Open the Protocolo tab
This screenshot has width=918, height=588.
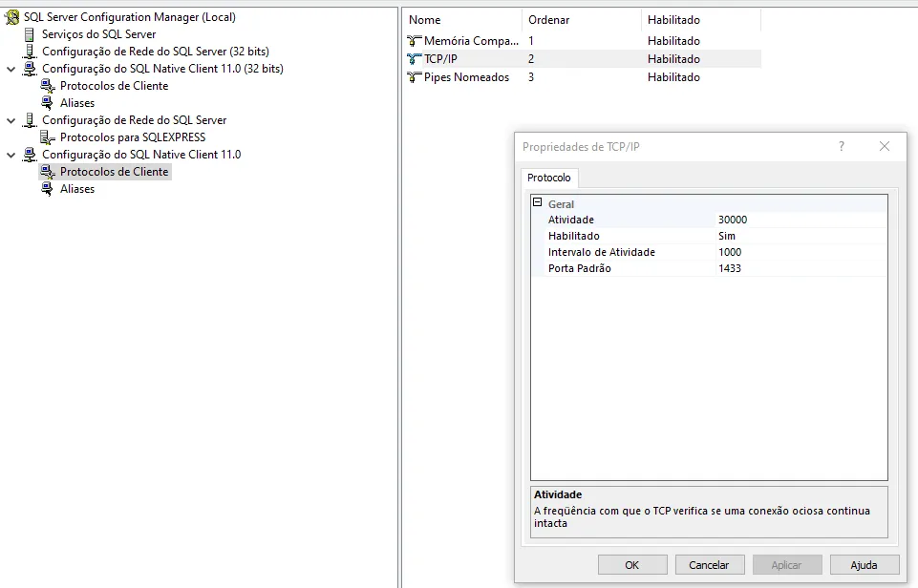549,178
